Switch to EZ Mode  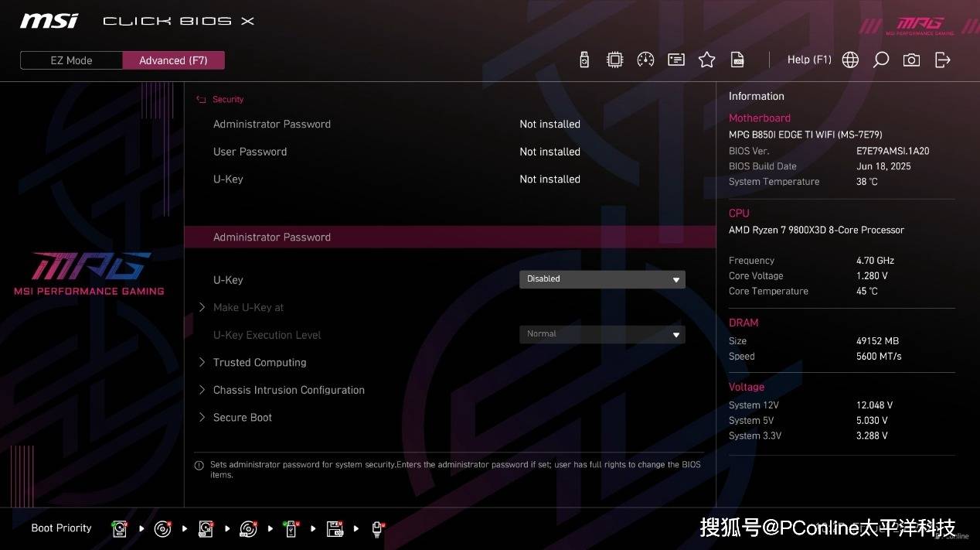(71, 60)
